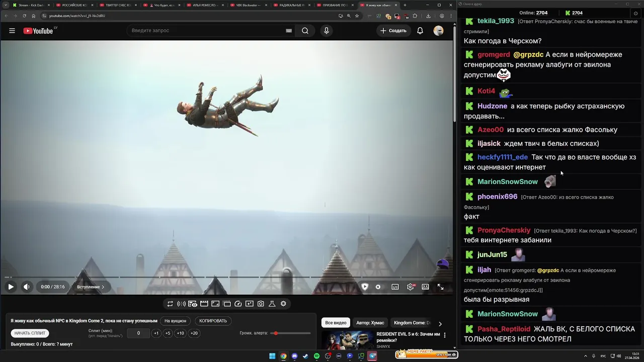Switch to Stream - Kick Dashboard browser tab

[x=31, y=5]
